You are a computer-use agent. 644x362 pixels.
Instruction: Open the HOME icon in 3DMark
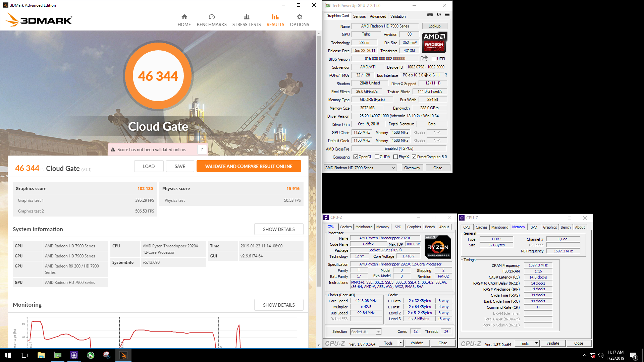coord(184,17)
